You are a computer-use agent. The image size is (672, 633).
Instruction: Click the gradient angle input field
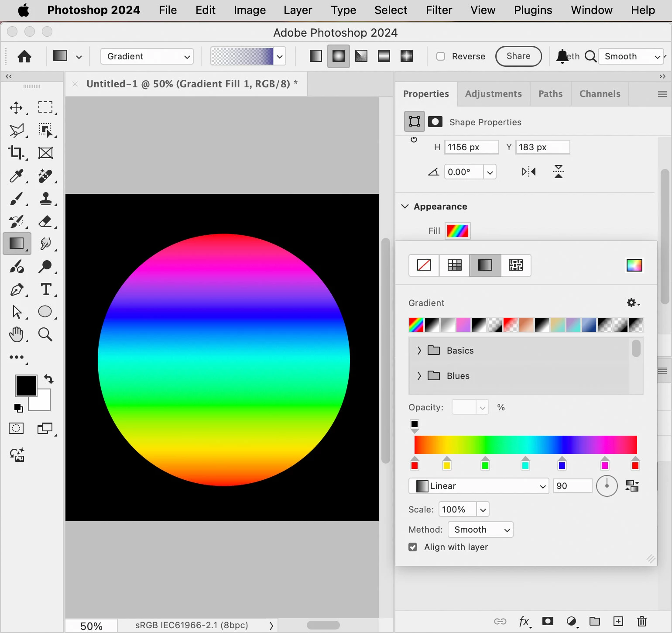tap(572, 486)
